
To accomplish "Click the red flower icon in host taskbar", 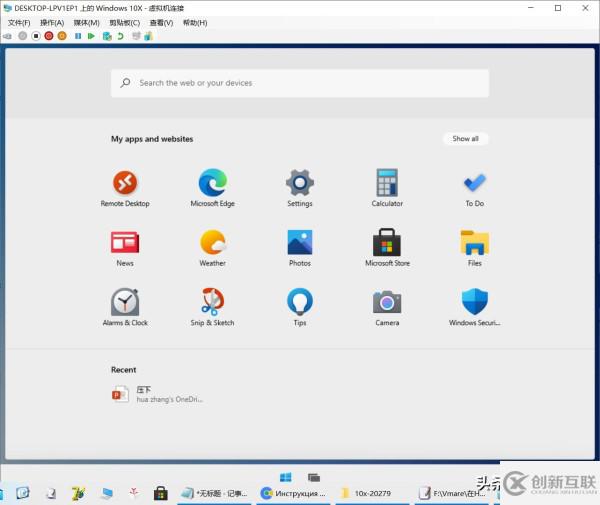I will (134, 493).
